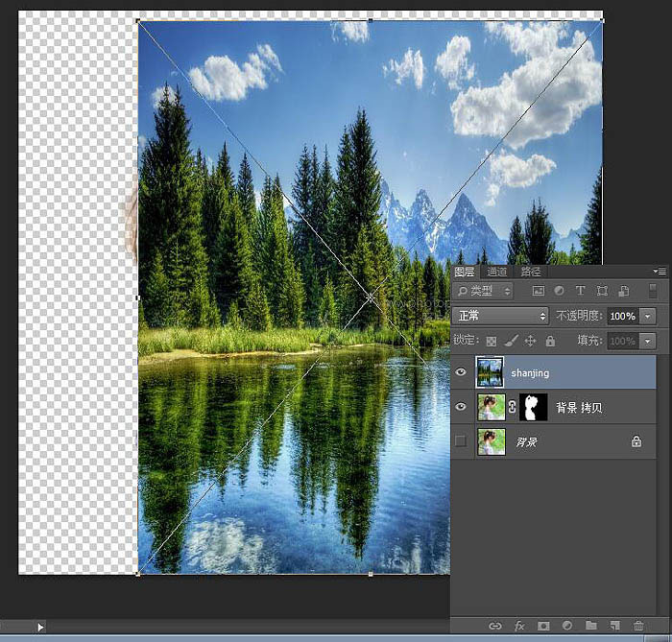Select 背景 拷贝 layer mask thumbnail
The image size is (672, 642).
pos(534,407)
